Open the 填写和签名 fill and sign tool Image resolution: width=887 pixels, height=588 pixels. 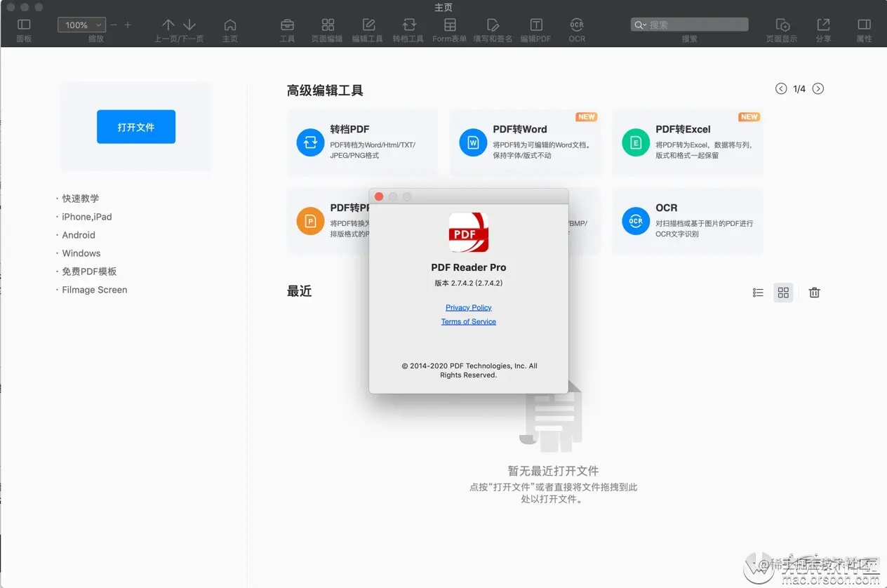pyautogui.click(x=493, y=25)
